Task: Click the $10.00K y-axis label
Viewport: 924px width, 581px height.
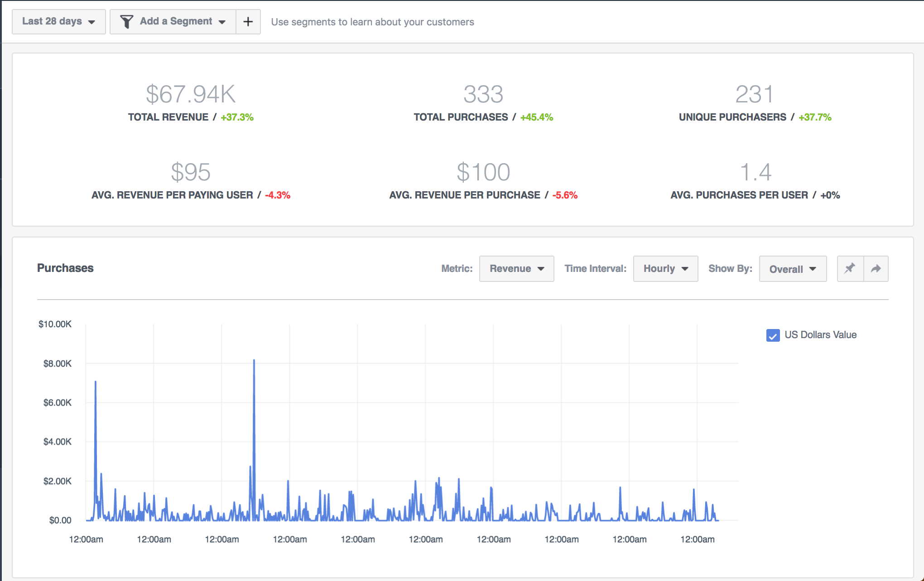Action: coord(55,324)
